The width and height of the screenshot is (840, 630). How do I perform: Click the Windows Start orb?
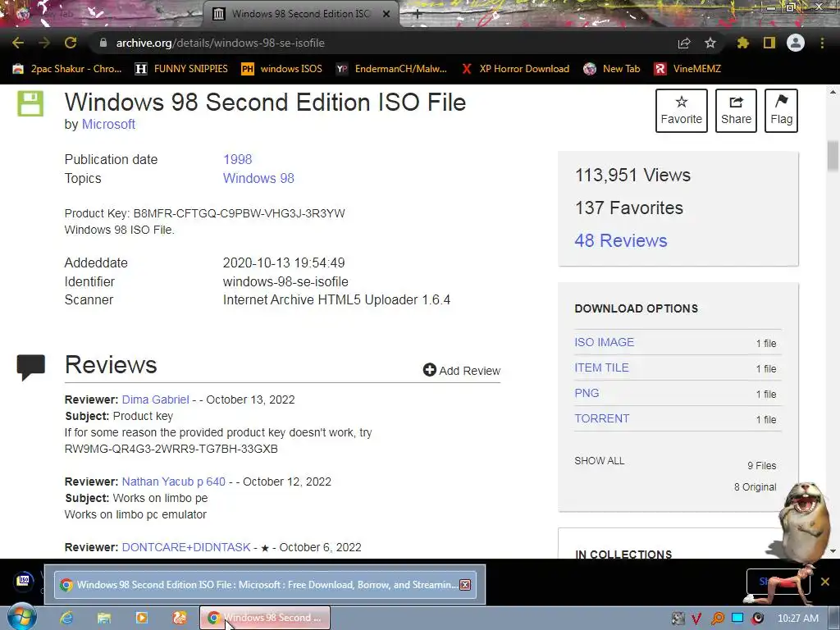pyautogui.click(x=22, y=618)
